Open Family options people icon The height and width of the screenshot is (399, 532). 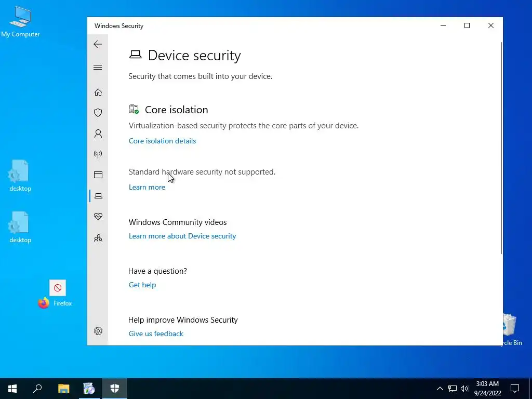[x=98, y=238]
